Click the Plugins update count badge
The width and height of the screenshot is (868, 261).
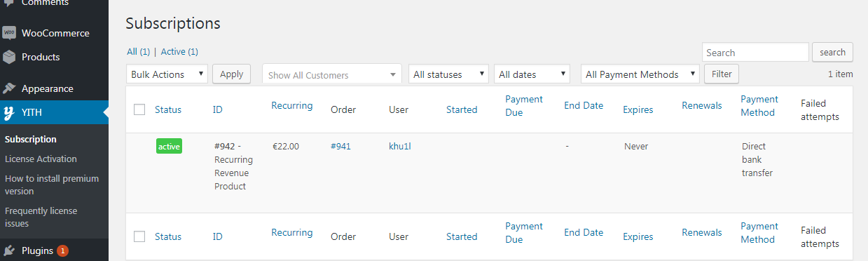[x=62, y=250]
